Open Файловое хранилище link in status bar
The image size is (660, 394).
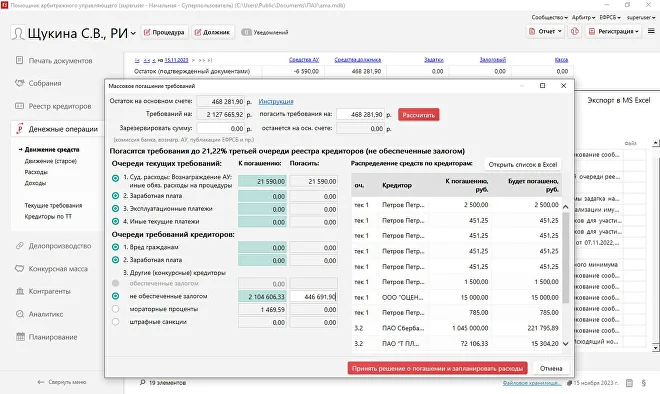click(x=532, y=383)
